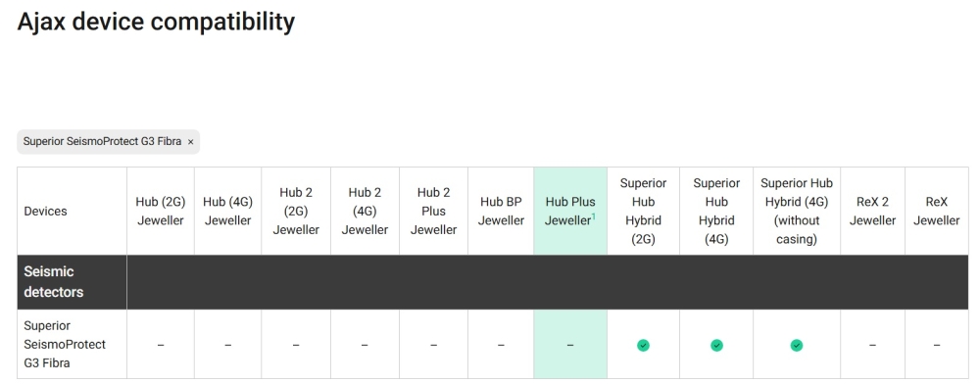
Task: Click the dash cell under Hub Plus Jeweller
Action: [x=570, y=345]
